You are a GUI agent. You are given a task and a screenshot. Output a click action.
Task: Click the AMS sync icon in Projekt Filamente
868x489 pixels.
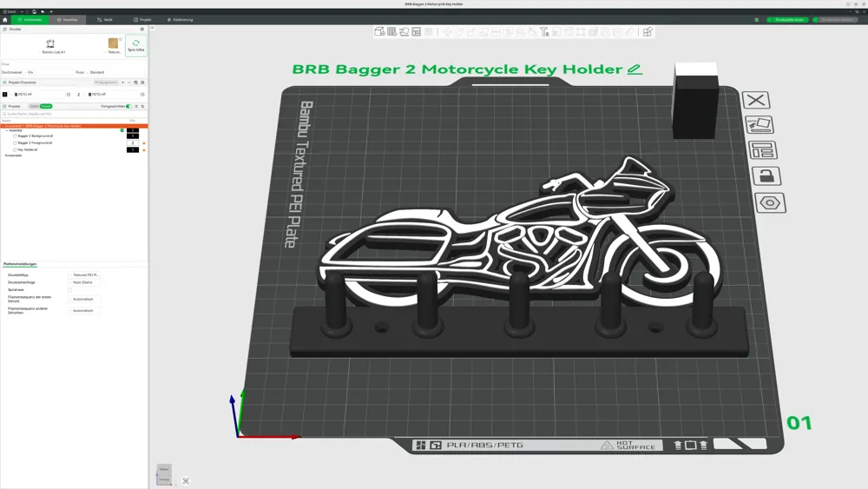click(x=135, y=83)
